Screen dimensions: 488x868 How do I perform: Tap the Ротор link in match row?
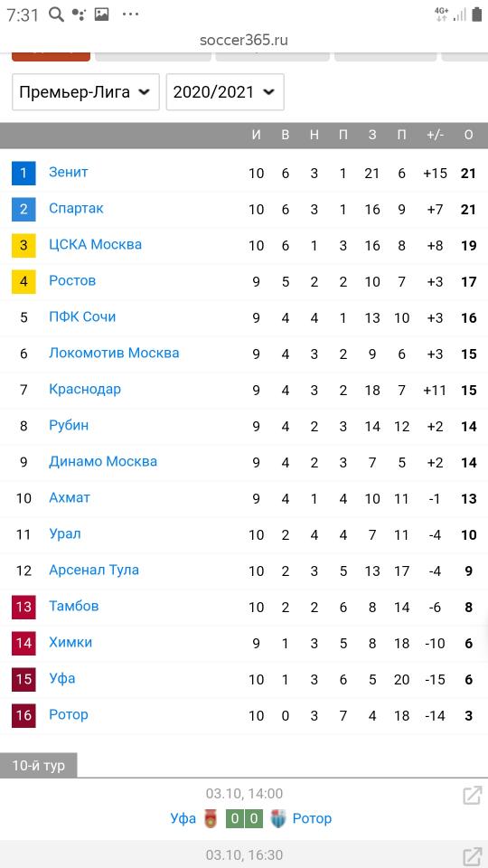312,819
